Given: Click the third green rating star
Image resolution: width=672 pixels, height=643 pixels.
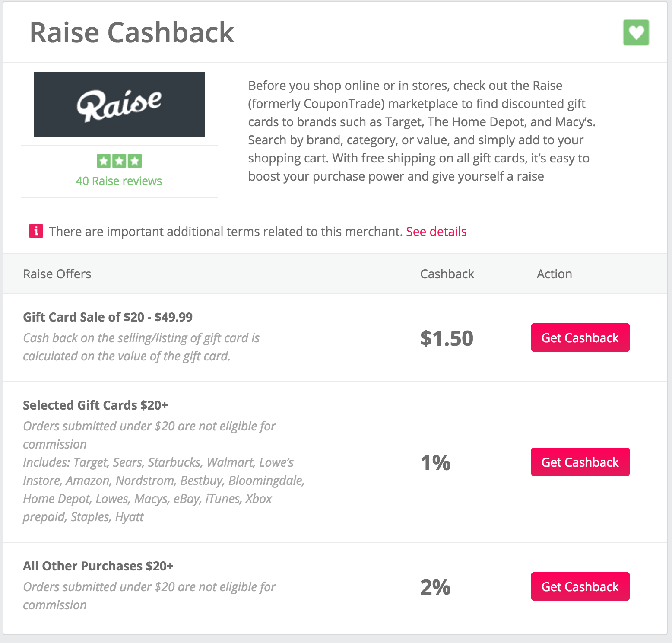Looking at the screenshot, I should point(135,161).
